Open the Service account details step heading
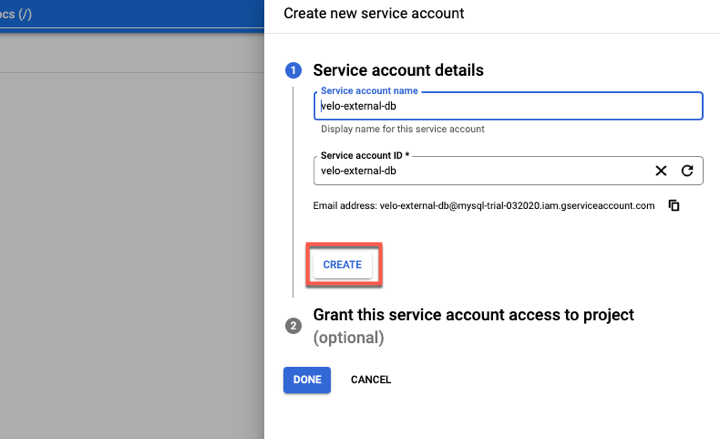 (398, 70)
